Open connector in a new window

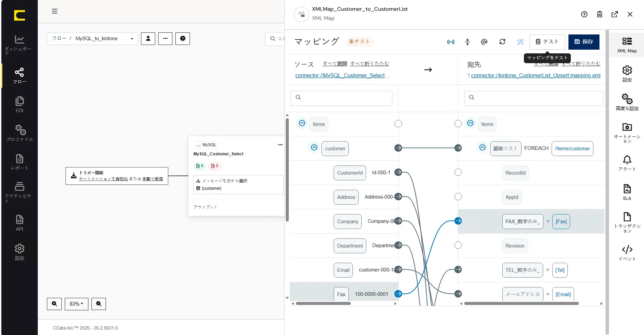point(615,14)
